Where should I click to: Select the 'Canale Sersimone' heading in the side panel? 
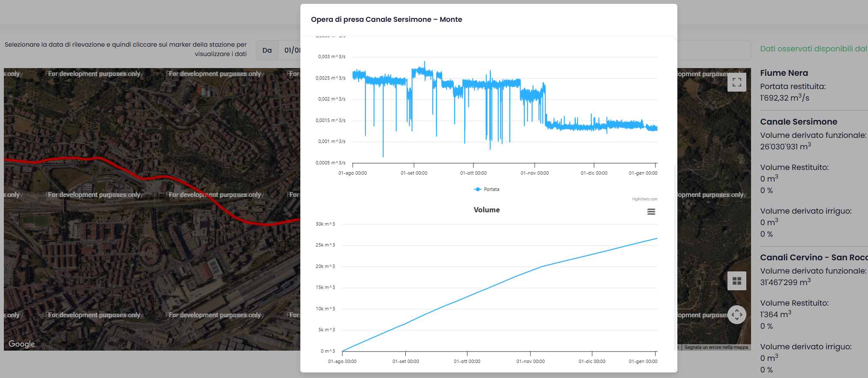click(x=798, y=122)
